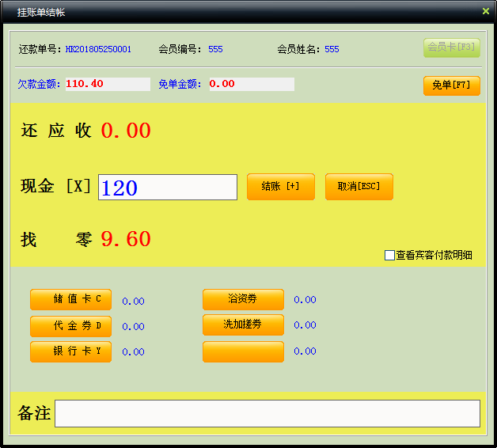Viewport: 497px width, 448px height.
Task: Select the 洗加搓券 coupon button
Action: tap(243, 325)
